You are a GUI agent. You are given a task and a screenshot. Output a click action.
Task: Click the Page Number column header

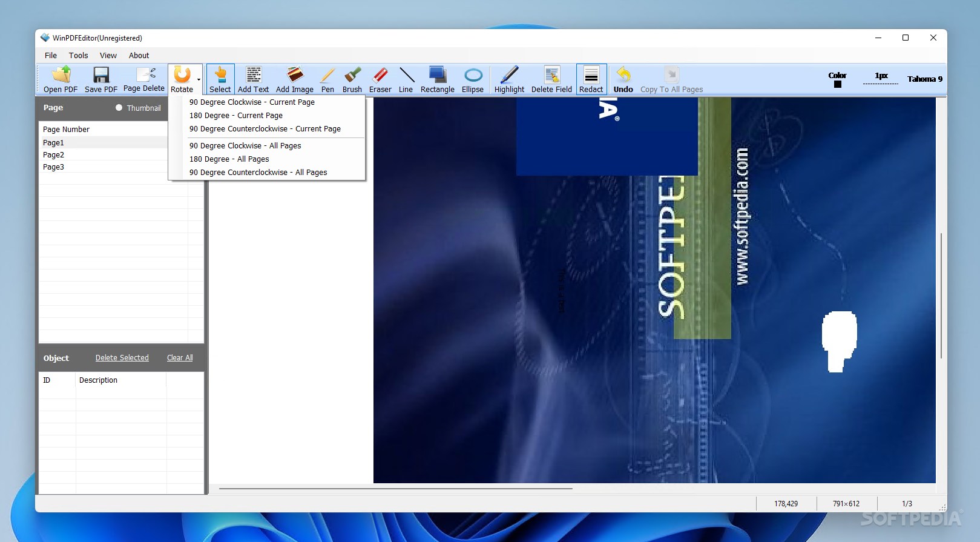104,130
